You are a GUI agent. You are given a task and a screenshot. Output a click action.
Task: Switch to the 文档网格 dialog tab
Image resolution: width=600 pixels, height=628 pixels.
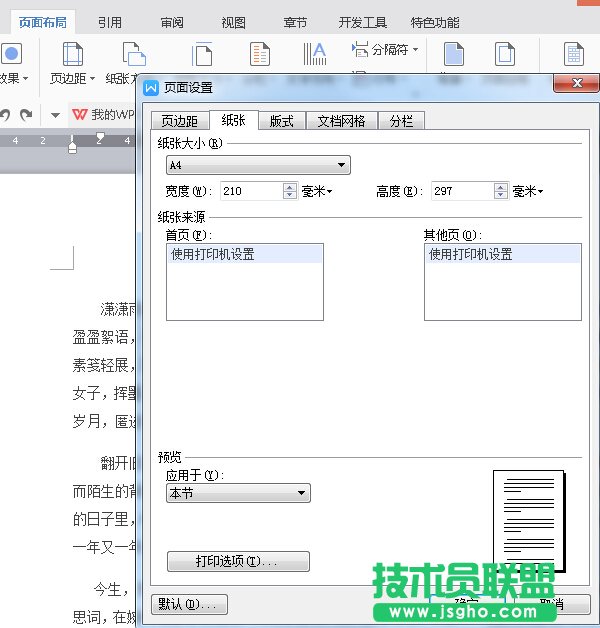(x=341, y=121)
